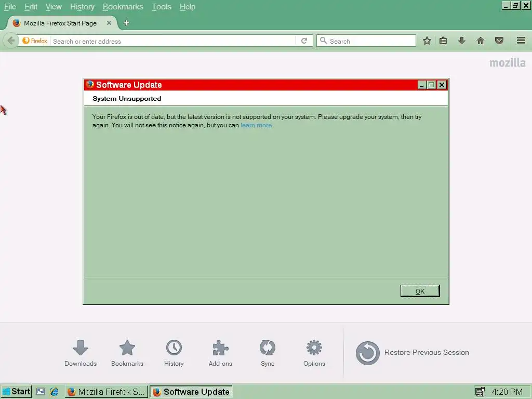Screen dimensions: 532x399
Task: Click the 4:20 PM taskbar clock
Action: tap(507, 392)
